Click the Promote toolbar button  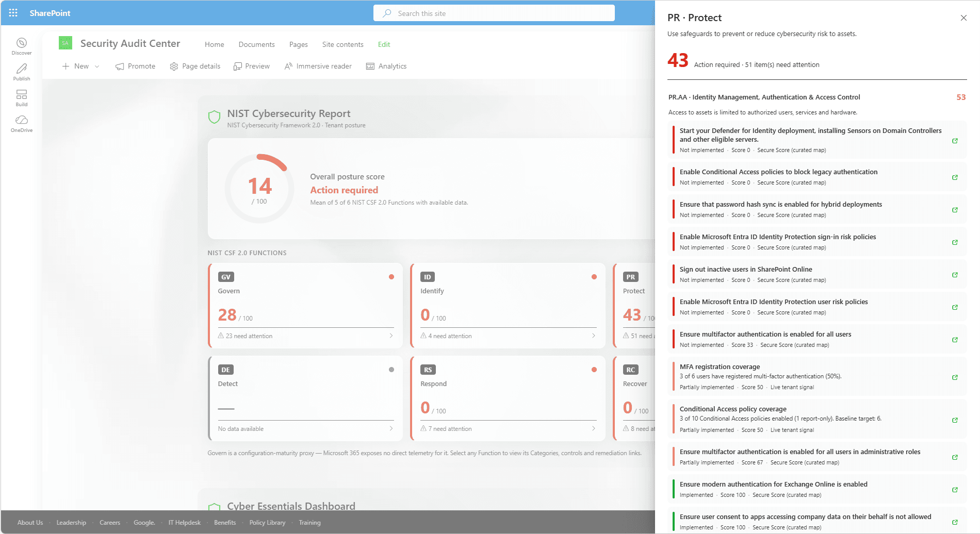pyautogui.click(x=135, y=66)
